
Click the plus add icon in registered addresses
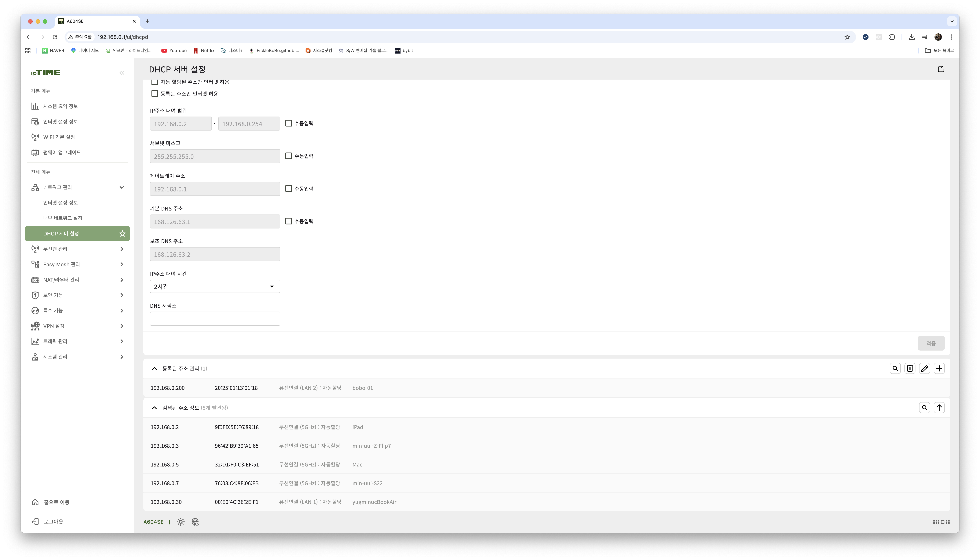939,368
